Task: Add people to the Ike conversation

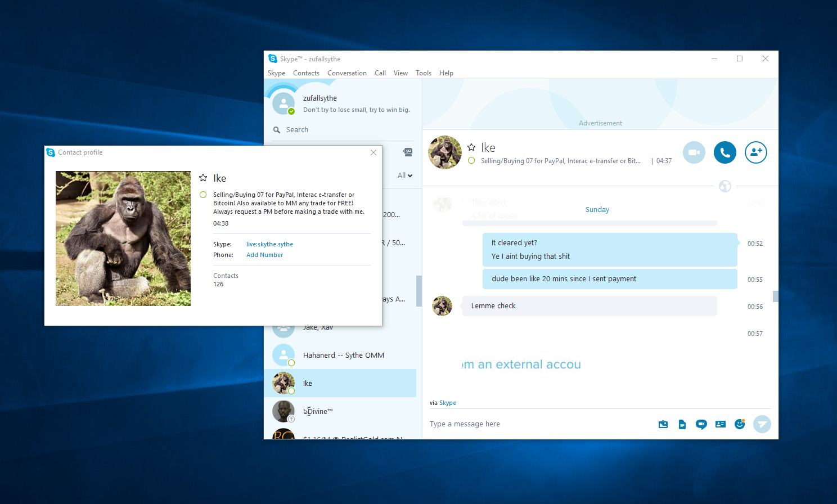Action: [756, 152]
